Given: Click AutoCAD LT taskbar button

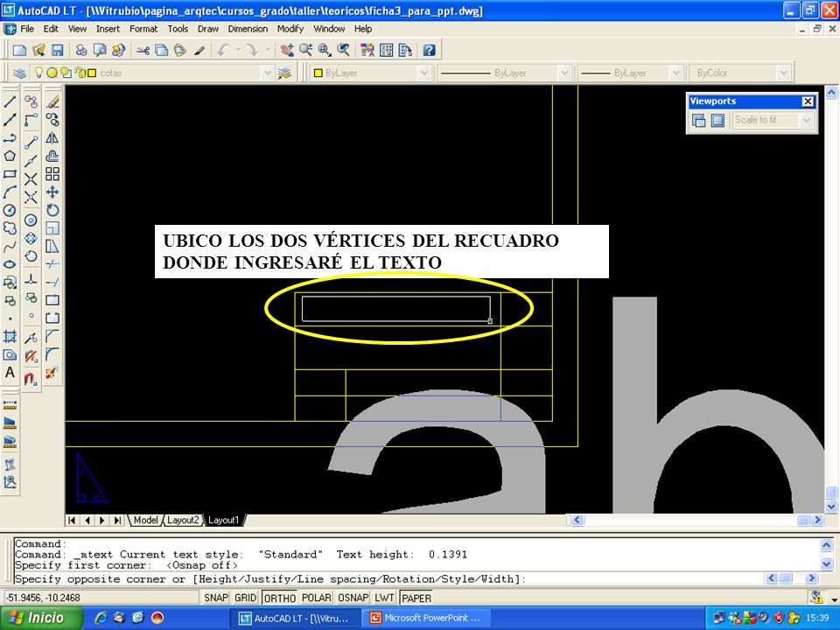Looking at the screenshot, I should tap(295, 618).
